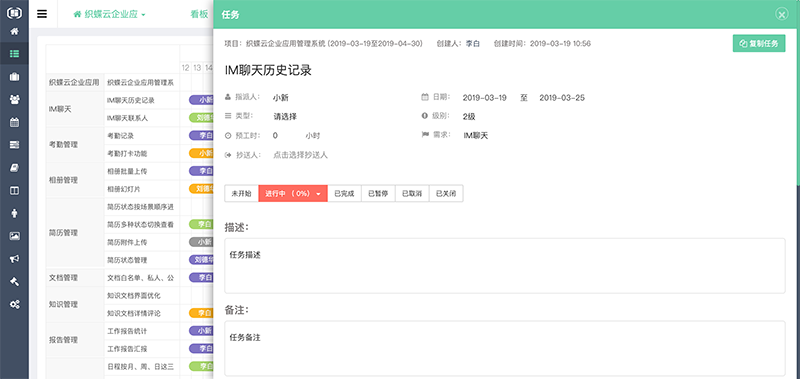Expand the 进行中 progress dropdown arrow
This screenshot has height=379, width=800.
pos(319,194)
